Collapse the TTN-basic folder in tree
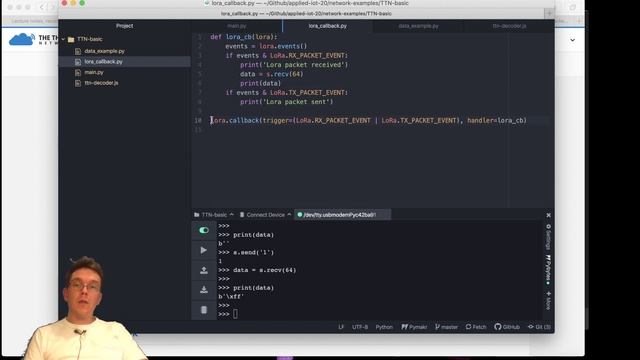 (x=63, y=39)
